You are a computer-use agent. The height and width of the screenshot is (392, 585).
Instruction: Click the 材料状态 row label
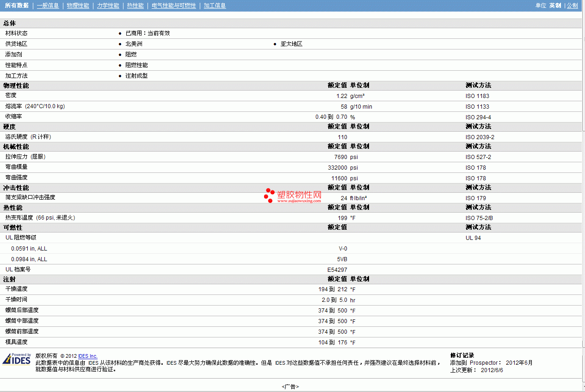click(x=16, y=33)
